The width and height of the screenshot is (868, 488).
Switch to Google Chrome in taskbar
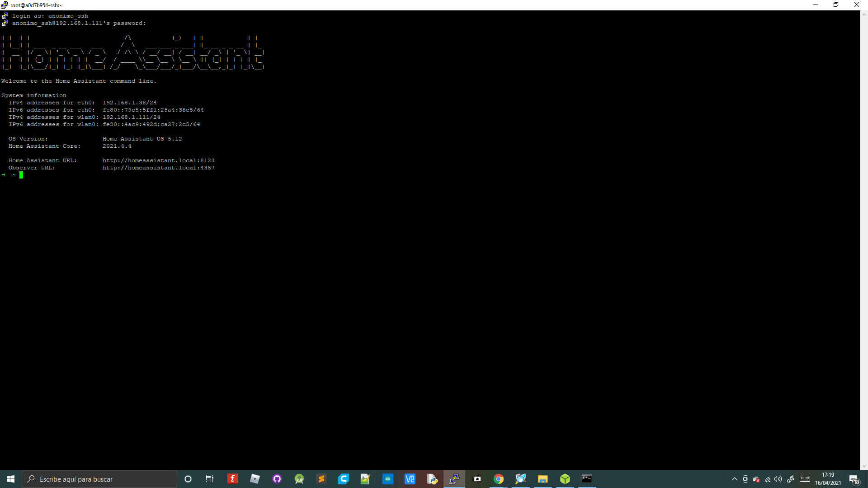[x=499, y=479]
